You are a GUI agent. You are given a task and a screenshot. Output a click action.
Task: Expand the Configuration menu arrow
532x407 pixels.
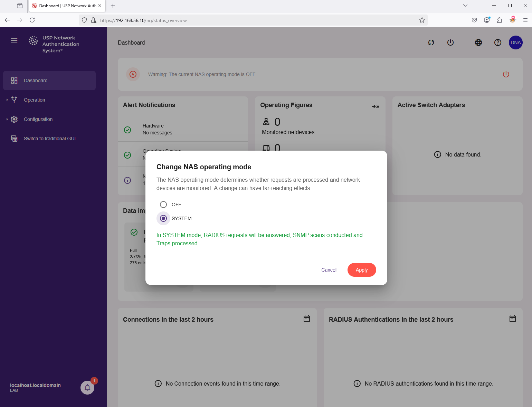click(x=7, y=119)
